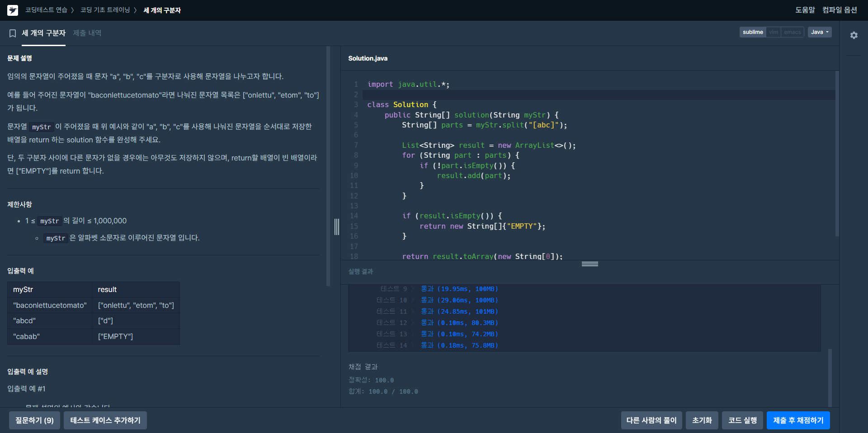Click the "import java.util.*;" code line

(408, 84)
